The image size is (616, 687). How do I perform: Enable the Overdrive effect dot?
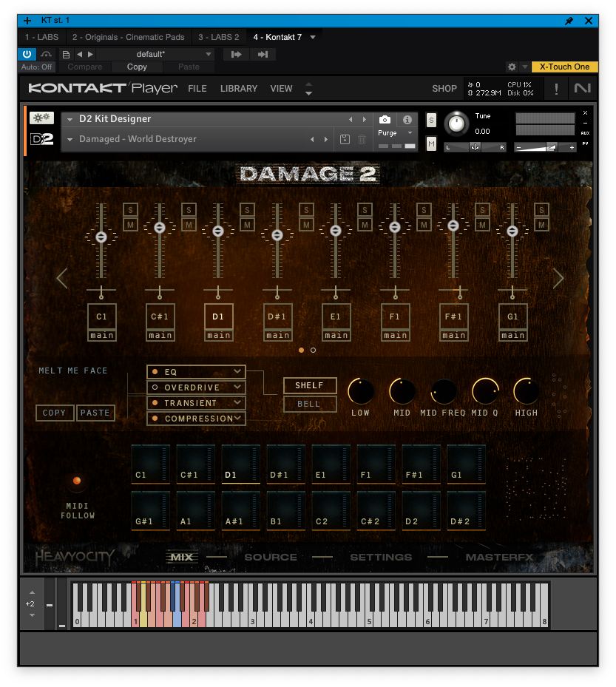(155, 388)
